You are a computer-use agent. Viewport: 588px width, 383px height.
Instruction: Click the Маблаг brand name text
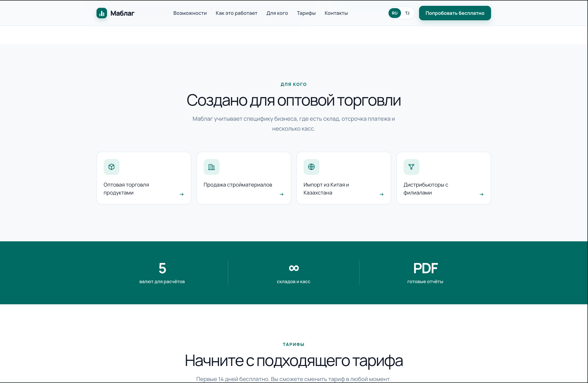click(x=122, y=13)
